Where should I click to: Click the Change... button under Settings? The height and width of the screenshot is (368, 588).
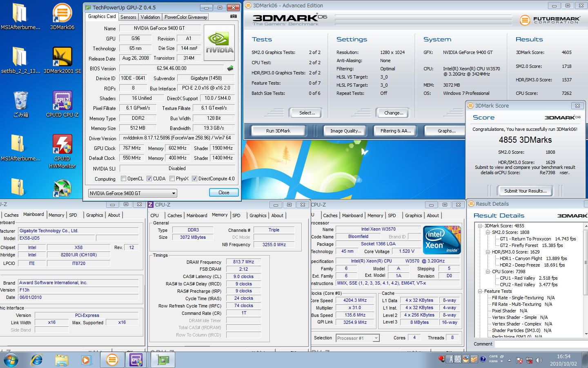[x=394, y=113]
